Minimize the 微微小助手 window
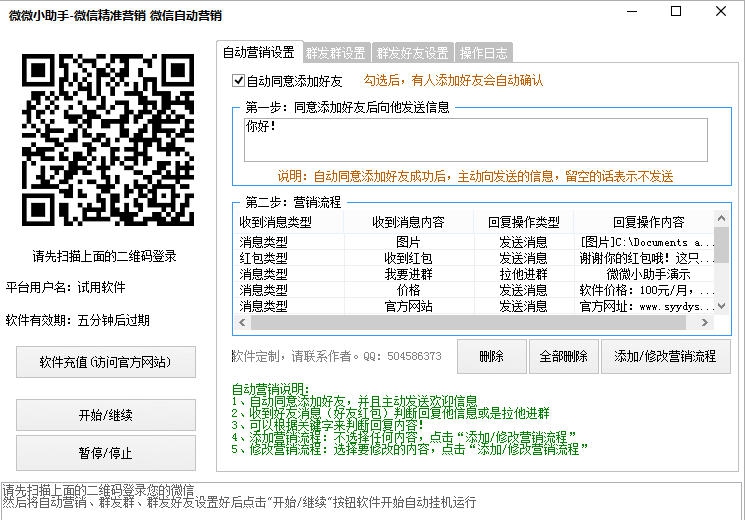 (x=632, y=11)
